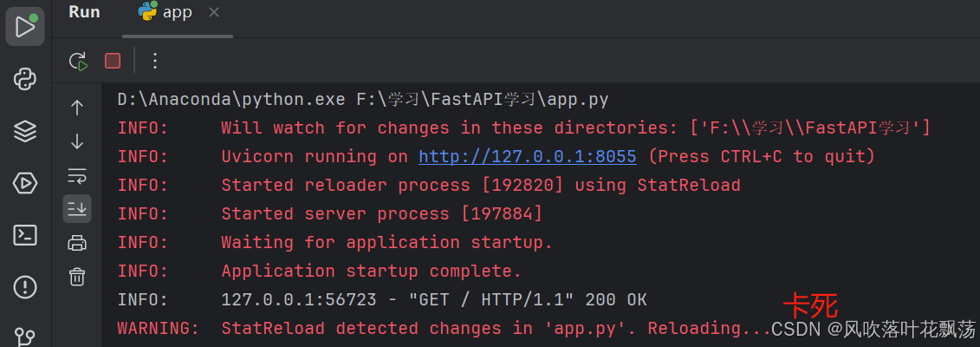Rerun the app configuration
Viewport: 980px width, 347px height.
point(77,61)
